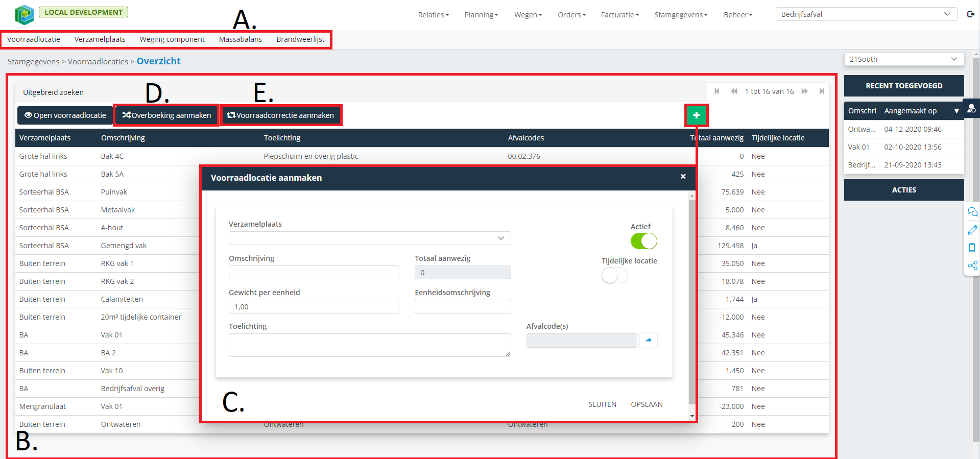Open the Relaties menu
980x459 pixels.
pos(434,15)
